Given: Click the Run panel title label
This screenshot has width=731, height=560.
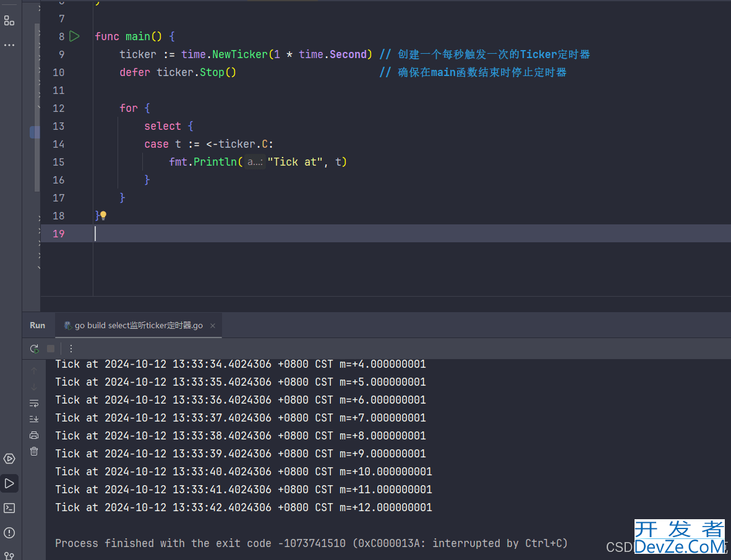Looking at the screenshot, I should click(37, 325).
